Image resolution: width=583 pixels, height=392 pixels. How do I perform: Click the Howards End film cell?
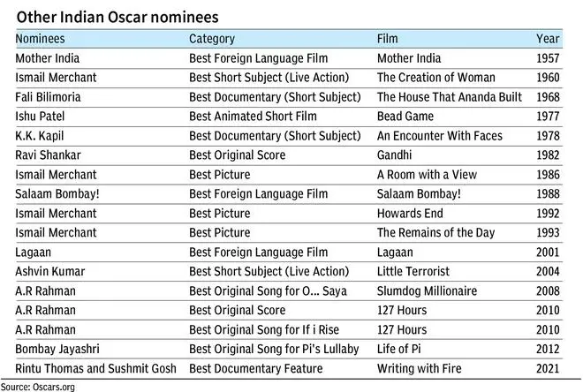[410, 214]
